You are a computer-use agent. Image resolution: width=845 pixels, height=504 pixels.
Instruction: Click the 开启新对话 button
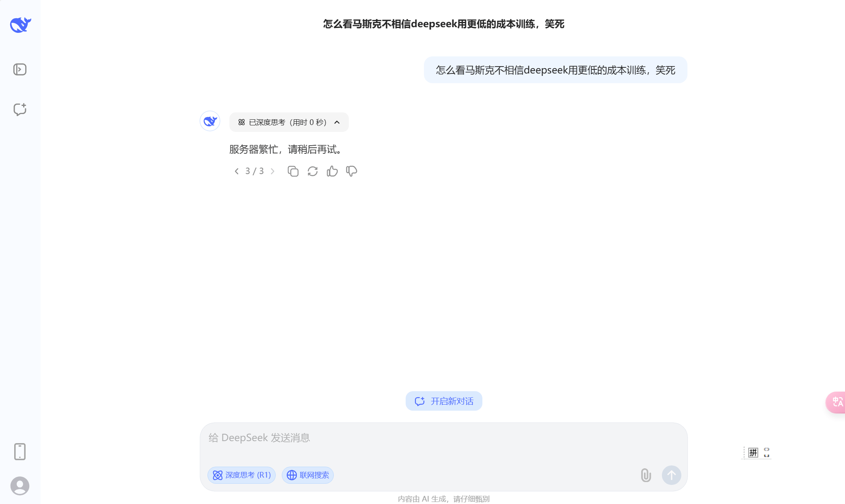pos(443,401)
